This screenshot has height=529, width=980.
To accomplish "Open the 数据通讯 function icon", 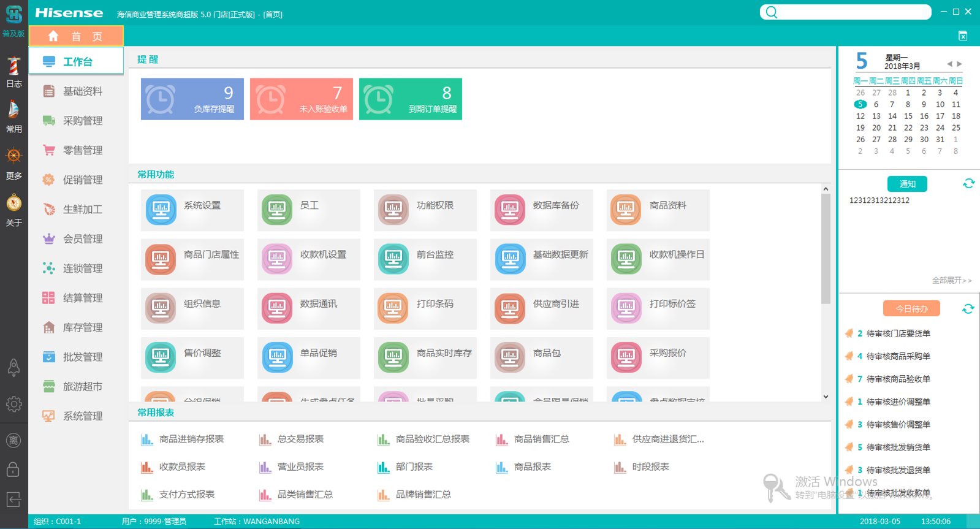I will click(277, 308).
